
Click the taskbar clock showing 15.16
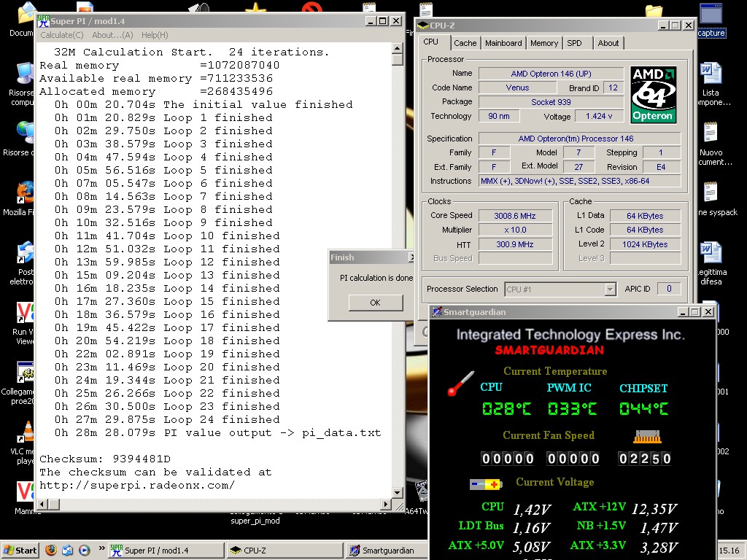[x=729, y=551]
